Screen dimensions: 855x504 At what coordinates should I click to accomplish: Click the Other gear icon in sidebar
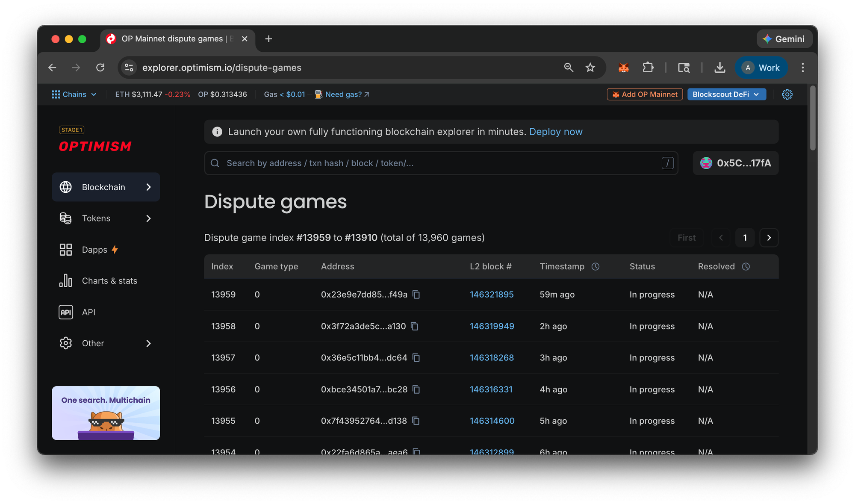coord(66,343)
